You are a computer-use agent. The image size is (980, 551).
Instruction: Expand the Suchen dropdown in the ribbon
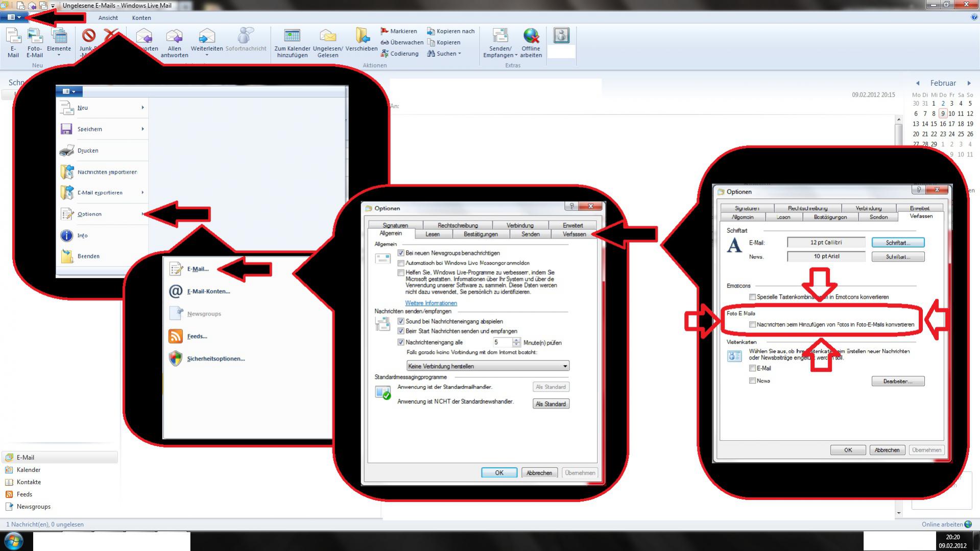[460, 54]
